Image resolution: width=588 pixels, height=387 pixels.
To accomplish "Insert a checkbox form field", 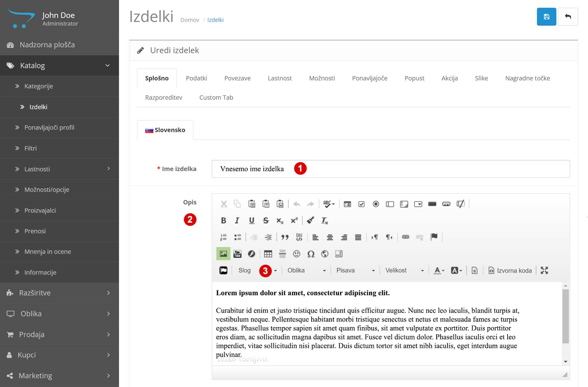I will (361, 204).
